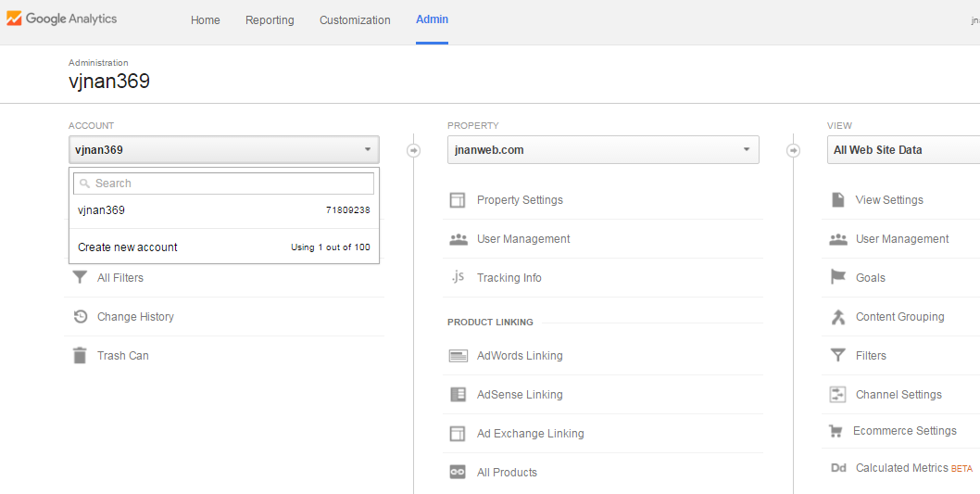The image size is (980, 494).
Task: Click property User Management people icon
Action: (459, 239)
